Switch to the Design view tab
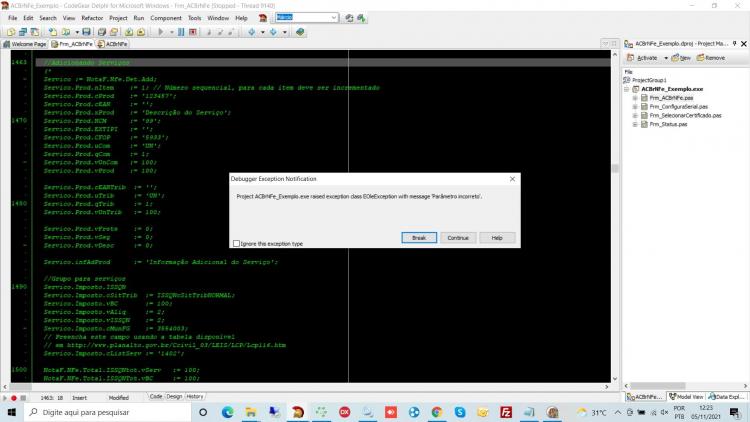This screenshot has width=750, height=422. (174, 397)
